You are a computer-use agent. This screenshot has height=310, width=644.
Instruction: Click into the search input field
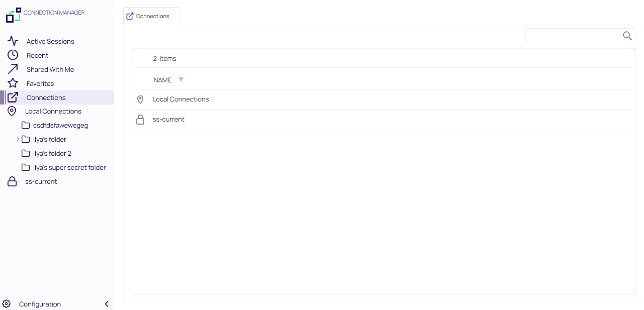[x=572, y=36]
